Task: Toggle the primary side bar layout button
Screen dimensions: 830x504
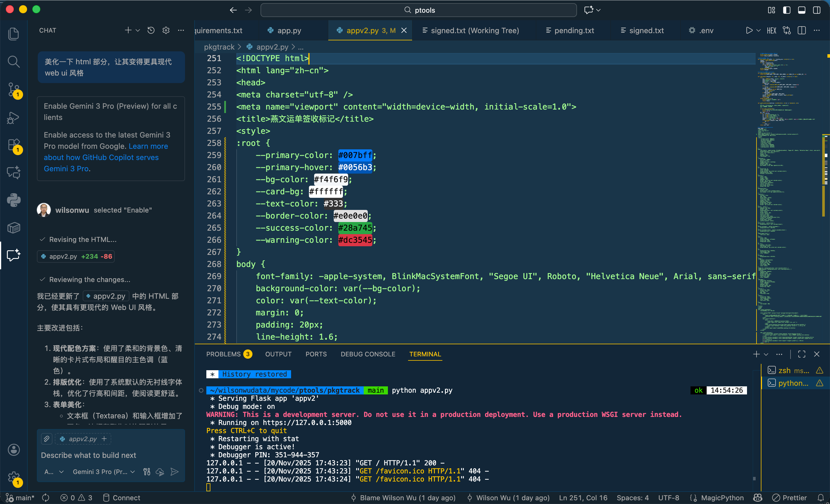Action: click(786, 10)
